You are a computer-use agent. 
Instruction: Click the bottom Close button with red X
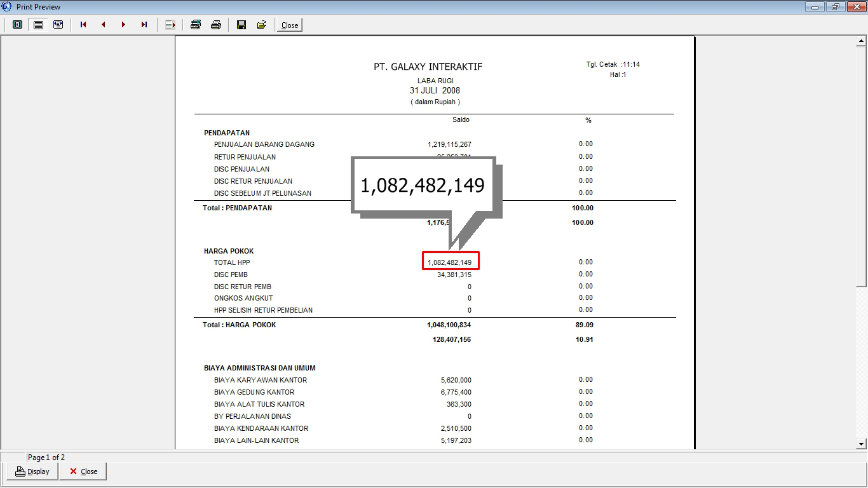pos(83,471)
